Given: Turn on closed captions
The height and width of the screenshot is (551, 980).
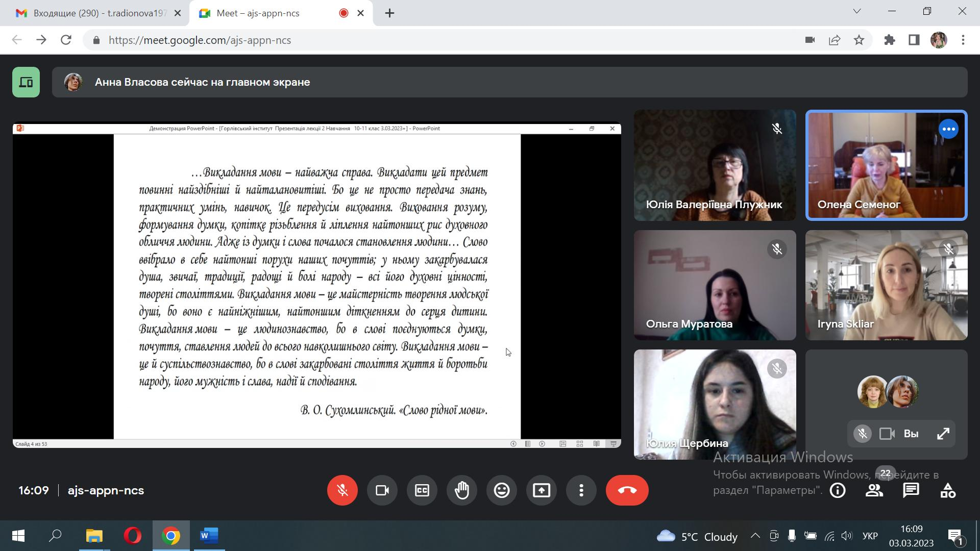Looking at the screenshot, I should pos(422,490).
